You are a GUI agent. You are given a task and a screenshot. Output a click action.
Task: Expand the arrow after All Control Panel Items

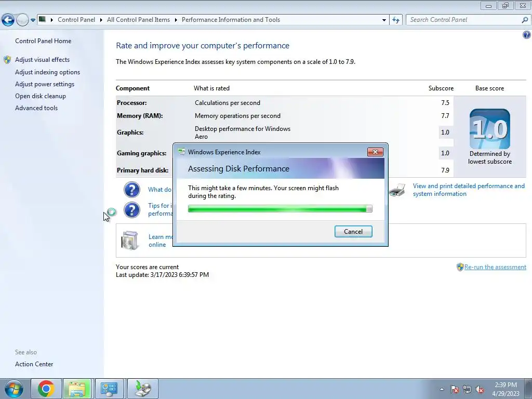click(x=176, y=20)
